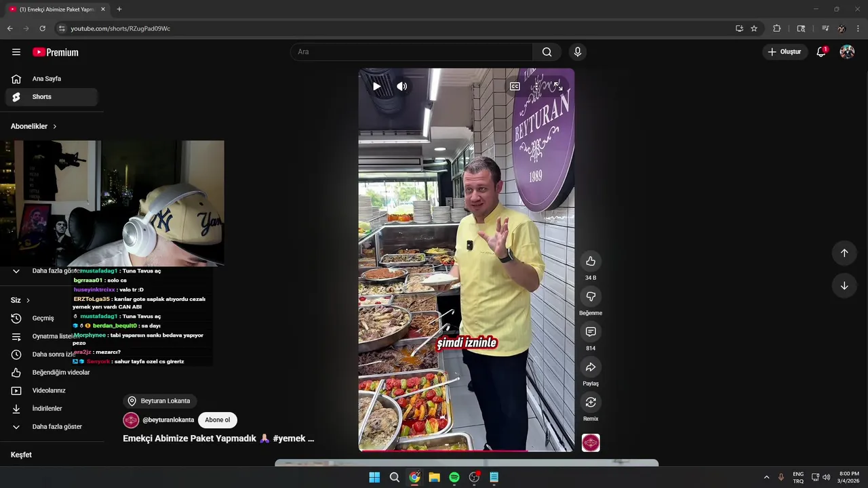
Task: Open the Beyturan Lokanta location chip
Action: pos(159,401)
